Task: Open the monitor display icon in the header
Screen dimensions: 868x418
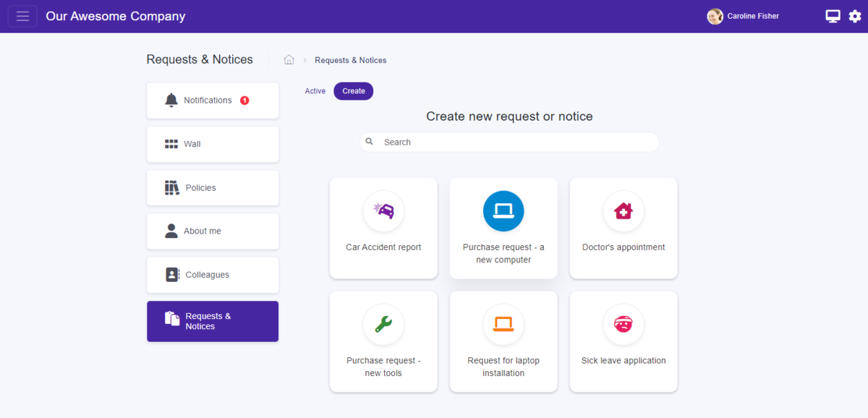Action: pyautogui.click(x=833, y=16)
